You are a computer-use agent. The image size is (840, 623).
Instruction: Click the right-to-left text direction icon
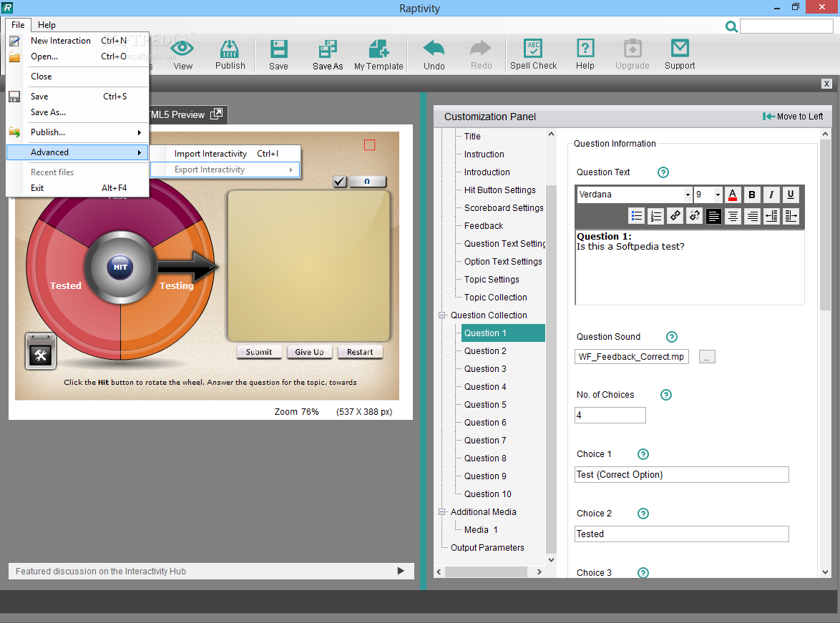tap(771, 216)
